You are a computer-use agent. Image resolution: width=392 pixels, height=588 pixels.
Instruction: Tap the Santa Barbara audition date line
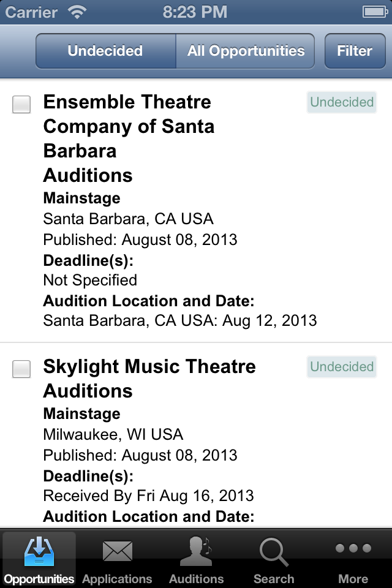pyautogui.click(x=180, y=321)
